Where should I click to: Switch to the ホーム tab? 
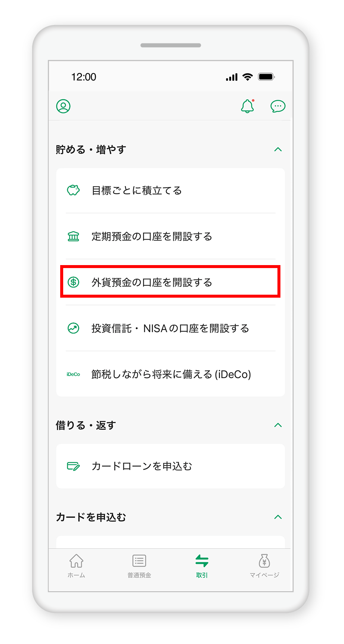pos(76,566)
